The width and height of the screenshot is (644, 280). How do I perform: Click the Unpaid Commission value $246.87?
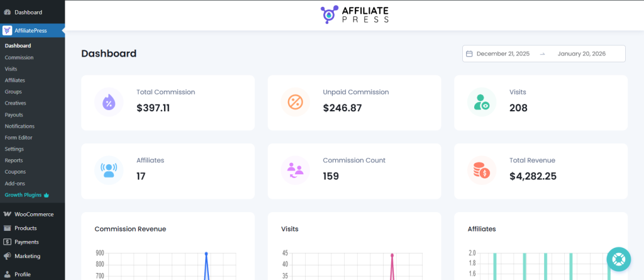click(342, 108)
